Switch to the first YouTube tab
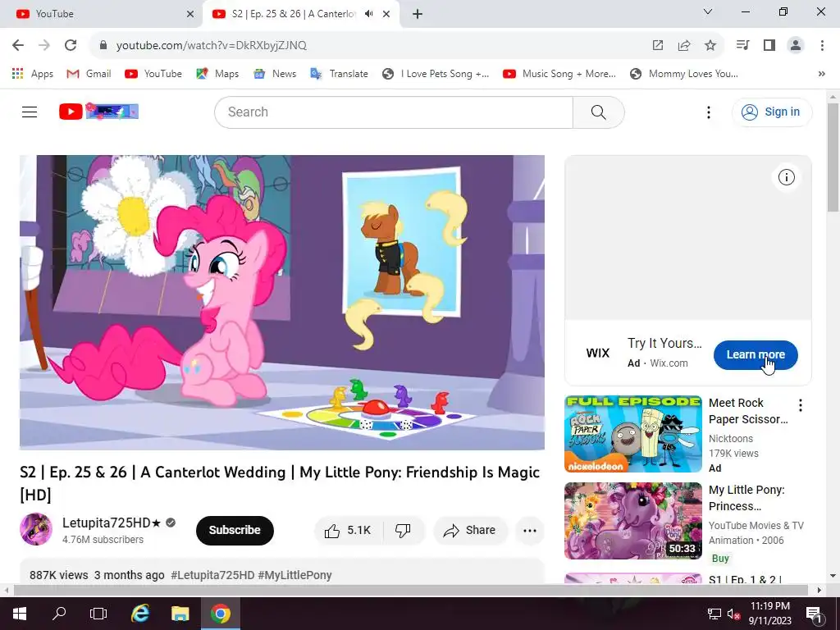 click(x=101, y=14)
